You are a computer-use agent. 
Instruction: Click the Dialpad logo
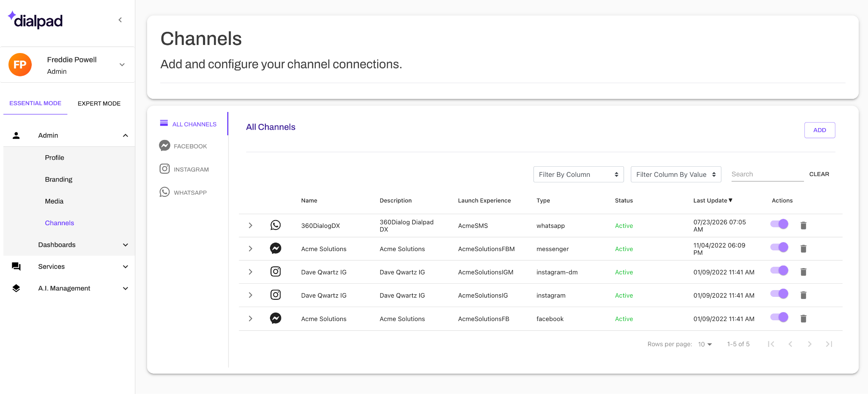click(x=35, y=20)
